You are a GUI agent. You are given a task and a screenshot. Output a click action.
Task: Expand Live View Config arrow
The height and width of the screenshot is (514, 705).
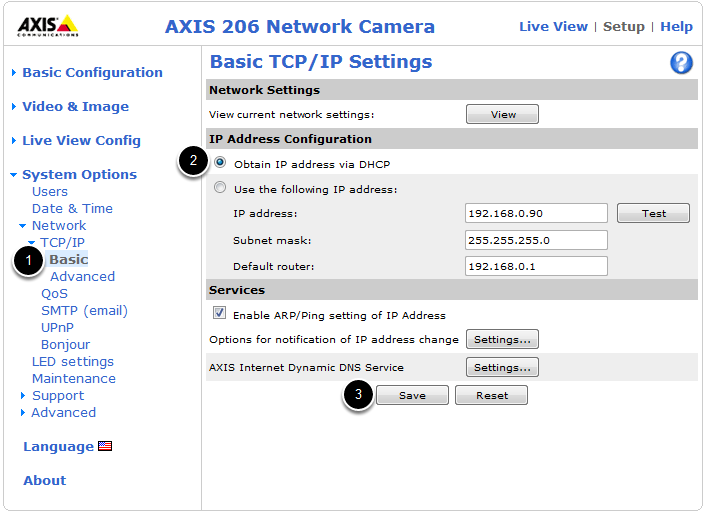[14, 141]
